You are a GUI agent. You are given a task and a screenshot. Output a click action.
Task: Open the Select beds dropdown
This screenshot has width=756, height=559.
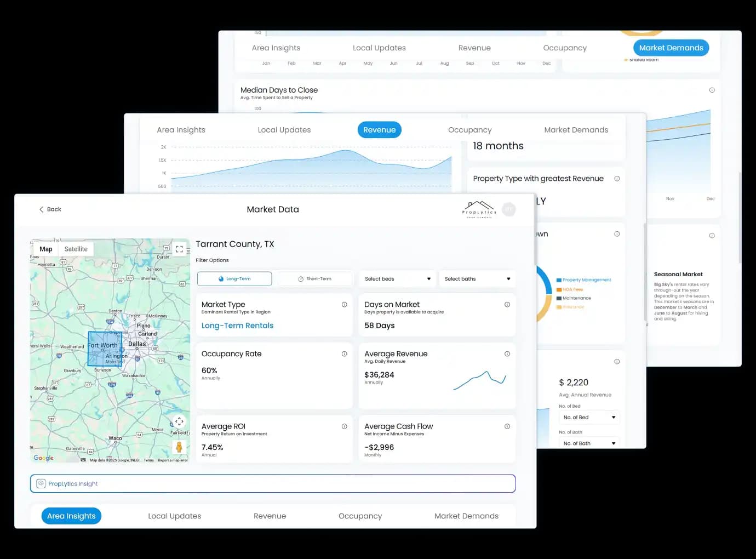coord(397,278)
